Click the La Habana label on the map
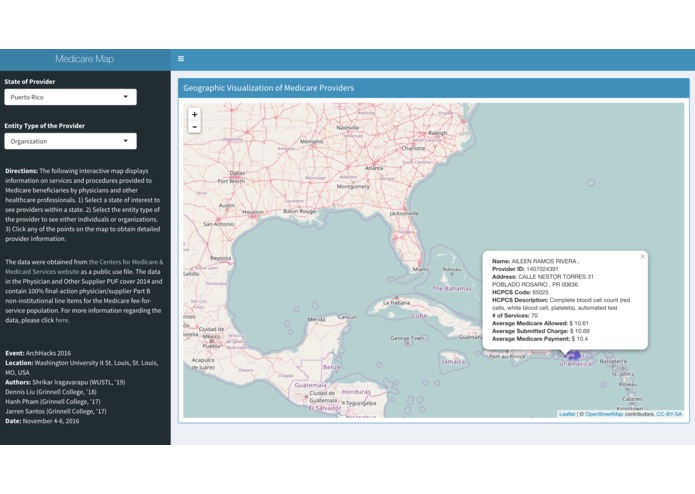Viewport: 695px width, 494px height. [x=396, y=303]
